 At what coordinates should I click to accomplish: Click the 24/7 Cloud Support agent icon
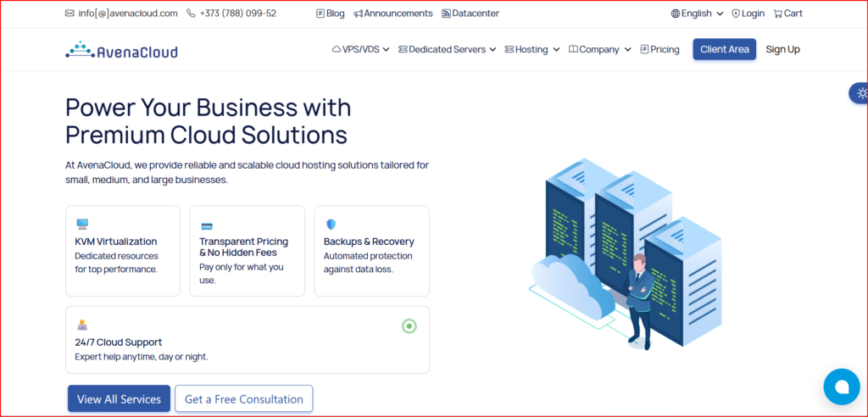[82, 325]
